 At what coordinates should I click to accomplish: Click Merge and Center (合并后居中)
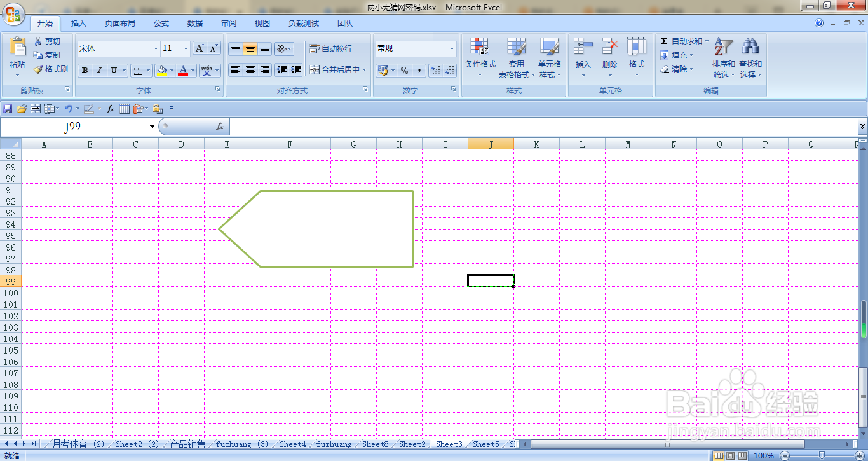pos(334,70)
